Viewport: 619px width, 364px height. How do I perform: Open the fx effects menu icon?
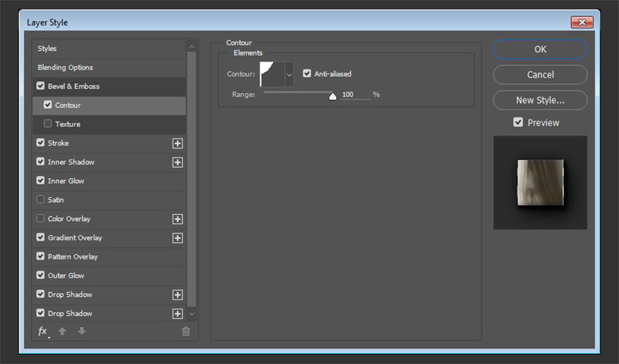(x=42, y=331)
